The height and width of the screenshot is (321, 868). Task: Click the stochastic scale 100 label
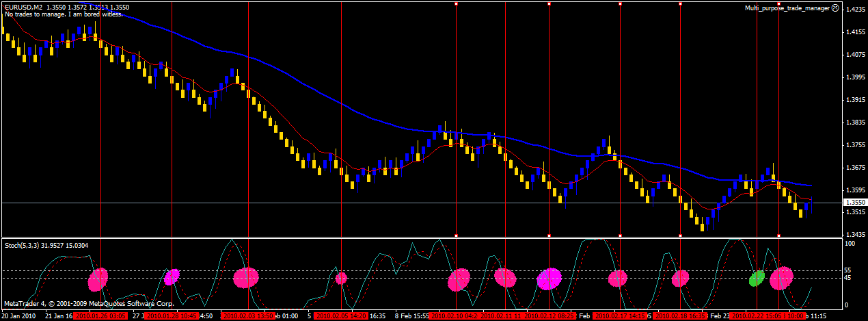850,244
